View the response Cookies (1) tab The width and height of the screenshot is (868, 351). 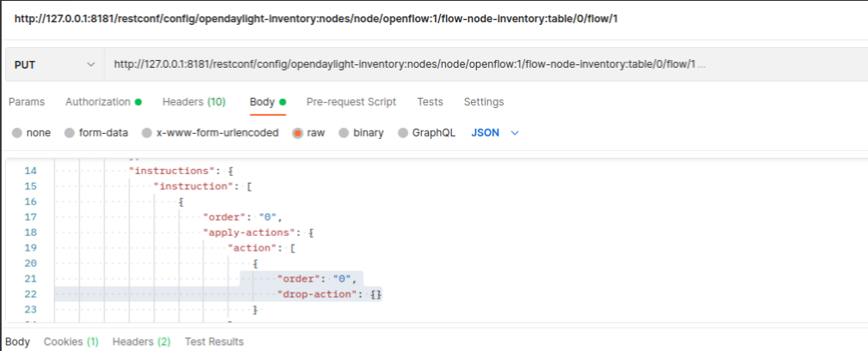point(71,342)
